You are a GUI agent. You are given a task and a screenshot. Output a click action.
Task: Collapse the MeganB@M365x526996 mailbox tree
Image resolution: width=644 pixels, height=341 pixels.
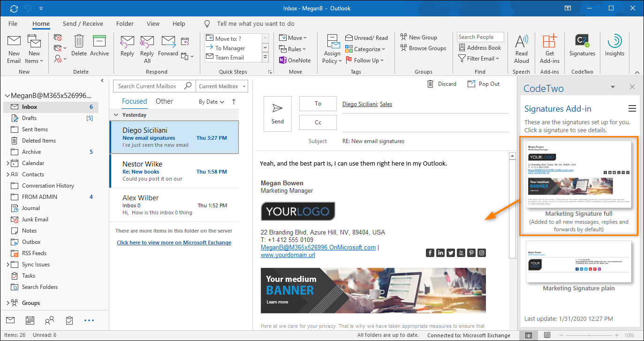tap(7, 95)
